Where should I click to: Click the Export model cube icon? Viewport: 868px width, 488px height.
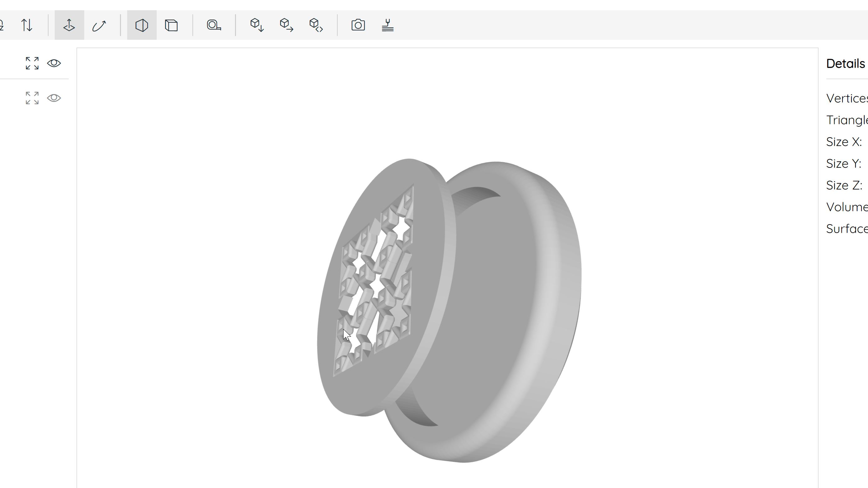tap(286, 25)
